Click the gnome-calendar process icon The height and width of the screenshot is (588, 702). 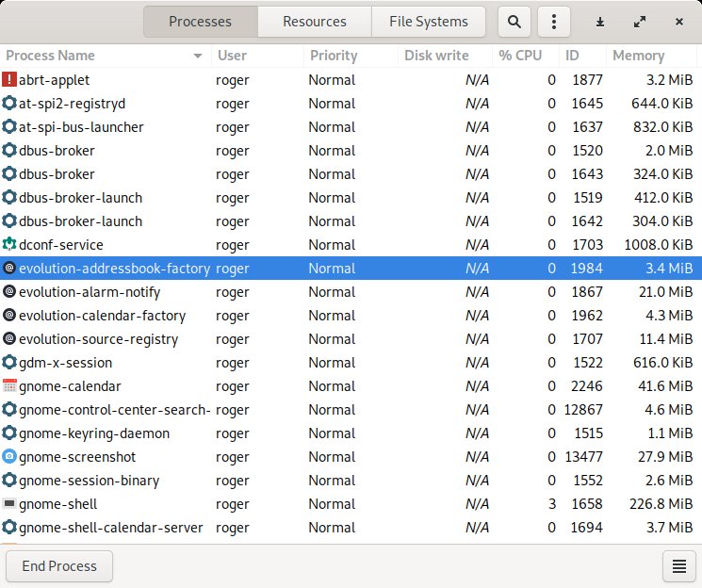(x=9, y=386)
